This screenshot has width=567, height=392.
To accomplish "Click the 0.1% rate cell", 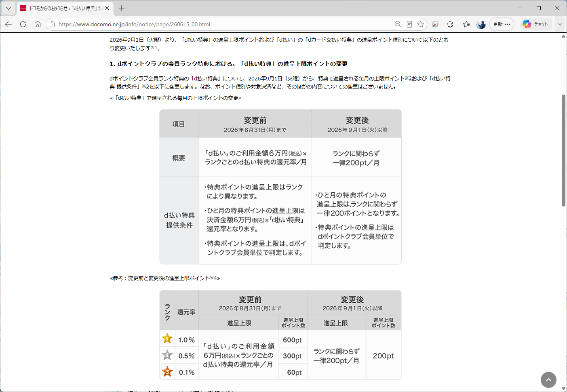I will click(187, 372).
